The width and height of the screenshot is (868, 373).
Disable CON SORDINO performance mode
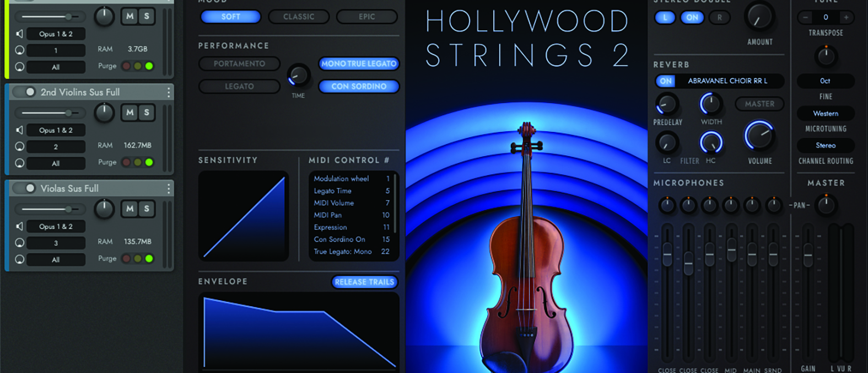359,87
